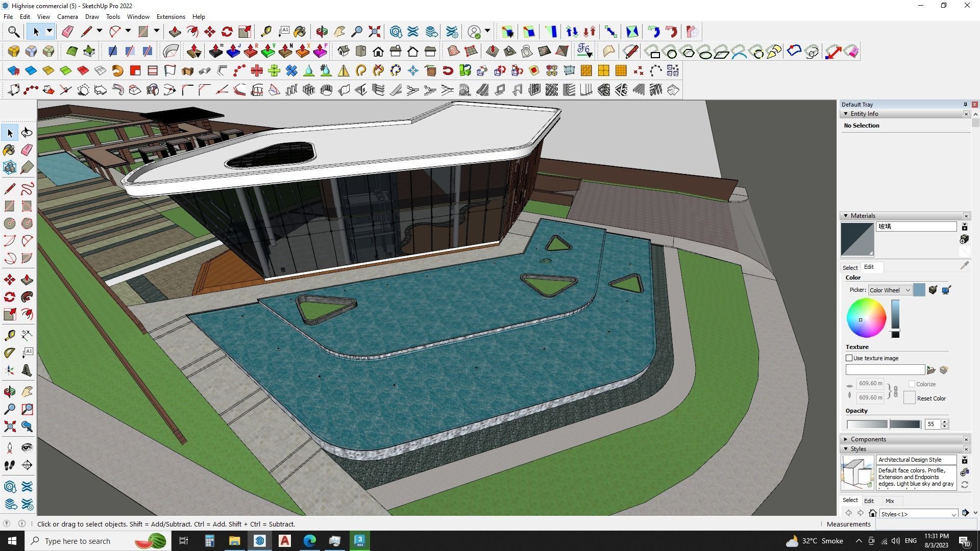This screenshot has height=551, width=980.
Task: Click the Reset Color button
Action: coord(909,398)
